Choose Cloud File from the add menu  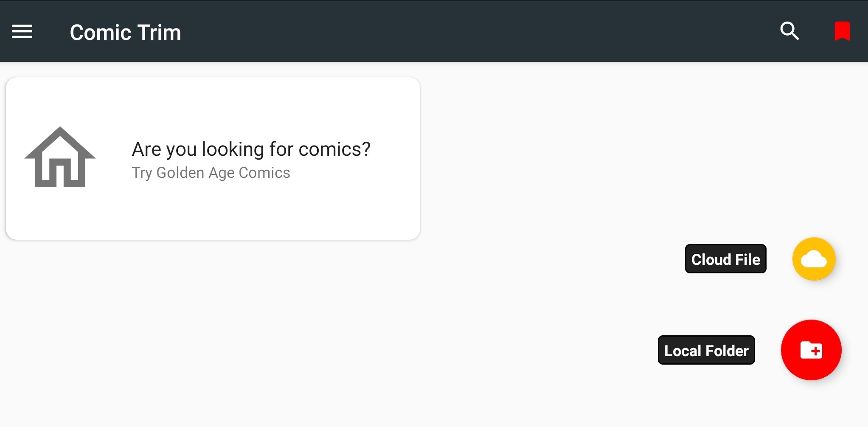(725, 259)
